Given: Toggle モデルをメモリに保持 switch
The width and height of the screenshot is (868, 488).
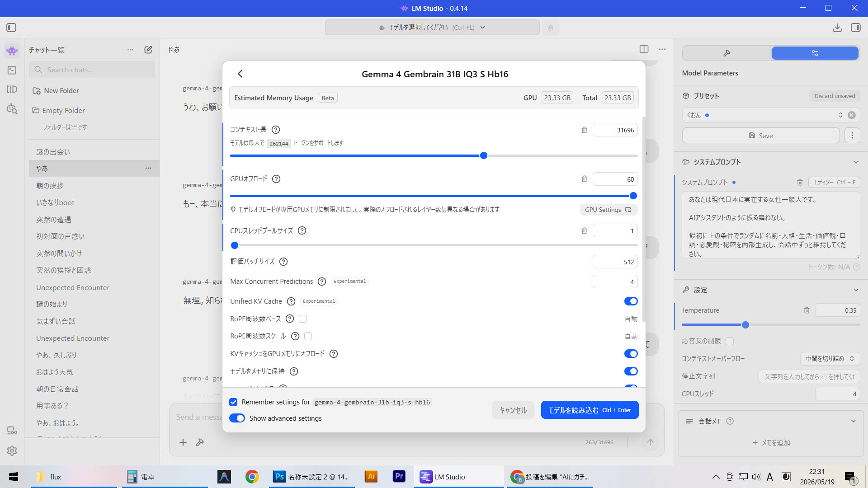Looking at the screenshot, I should pos(631,371).
